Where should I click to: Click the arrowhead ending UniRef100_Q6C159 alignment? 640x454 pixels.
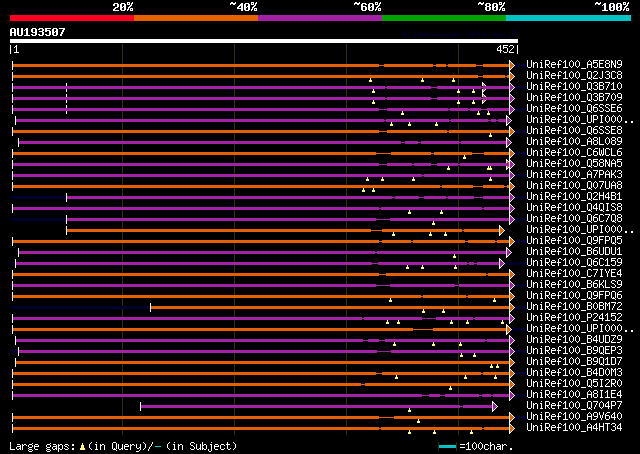pyautogui.click(x=502, y=263)
